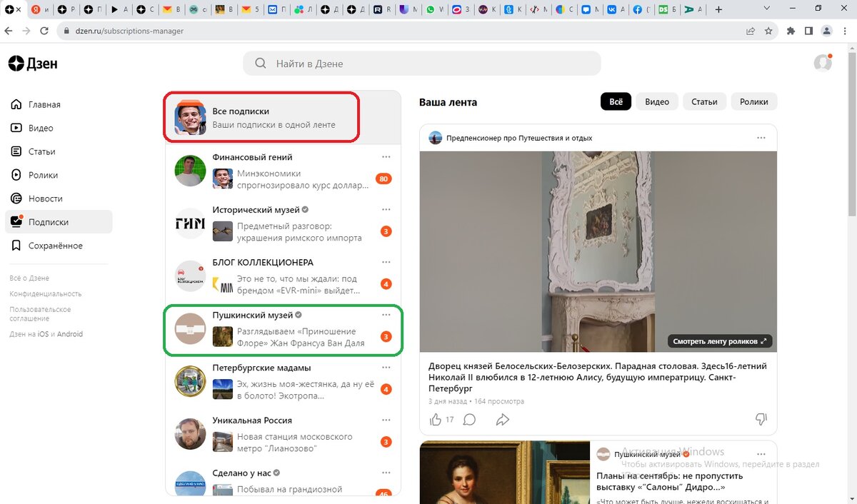The width and height of the screenshot is (857, 504).
Task: Click the Найти в Дзене search field
Action: coord(421,64)
